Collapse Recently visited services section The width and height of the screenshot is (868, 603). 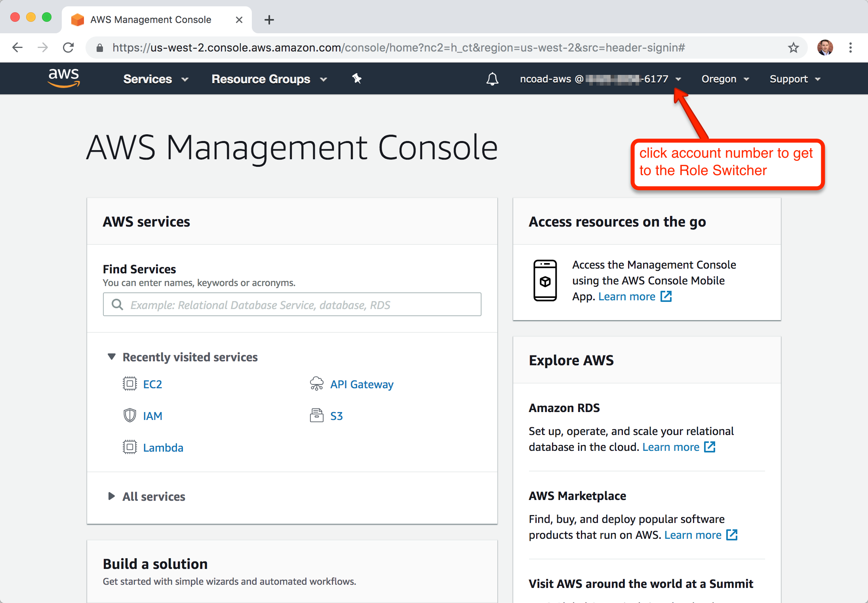(112, 357)
